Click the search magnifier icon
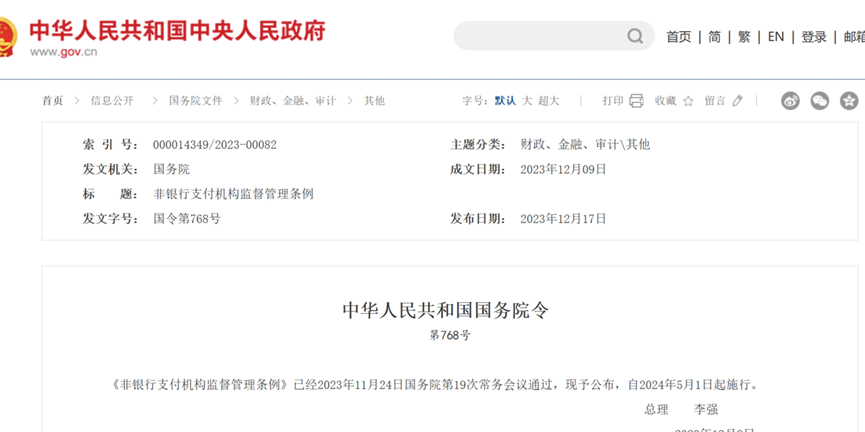 pos(635,36)
